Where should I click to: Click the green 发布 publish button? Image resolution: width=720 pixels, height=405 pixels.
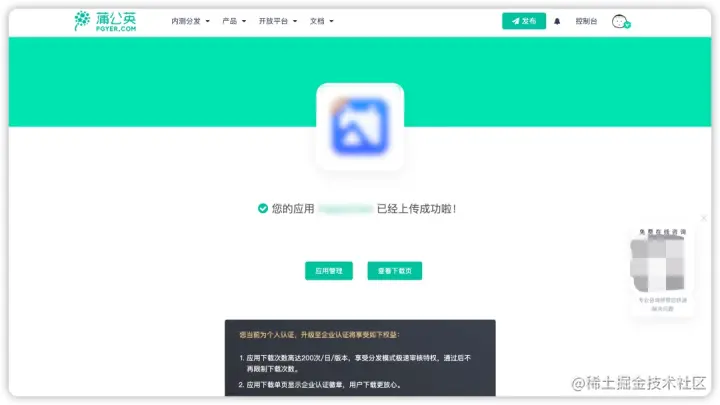coord(524,21)
